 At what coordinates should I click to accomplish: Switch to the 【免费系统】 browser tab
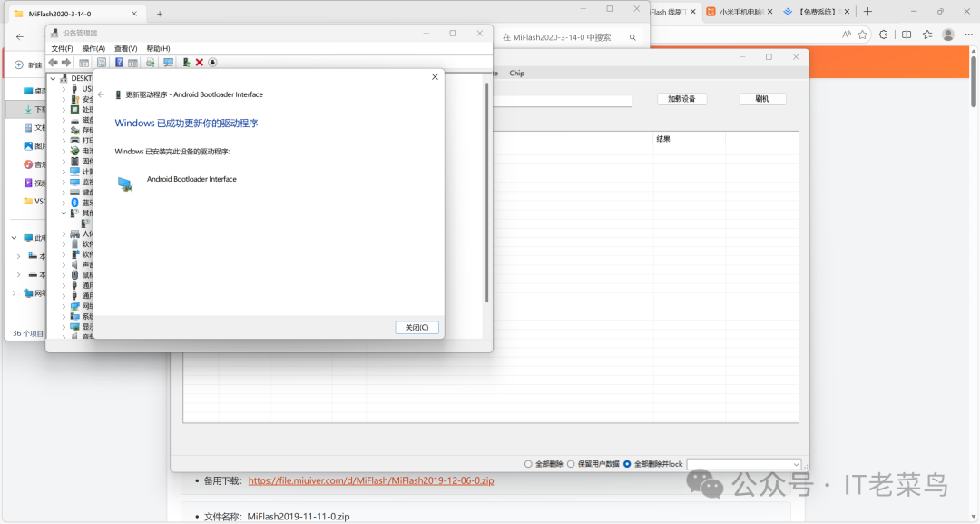pos(815,12)
